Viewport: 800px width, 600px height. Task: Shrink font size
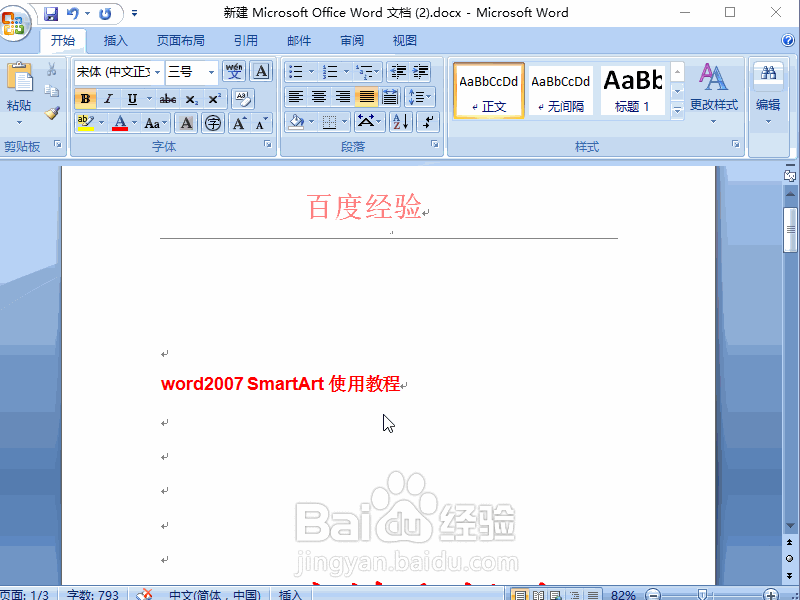(x=261, y=123)
